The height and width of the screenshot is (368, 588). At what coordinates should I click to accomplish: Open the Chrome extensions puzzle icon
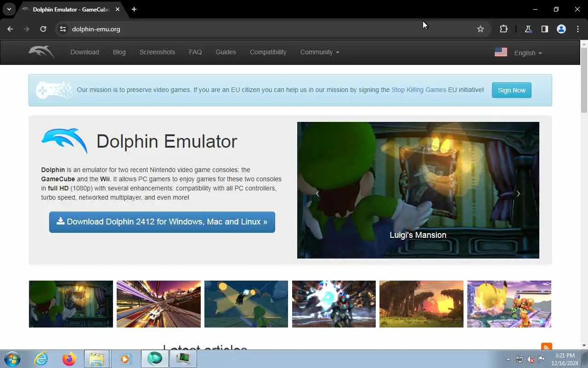503,29
